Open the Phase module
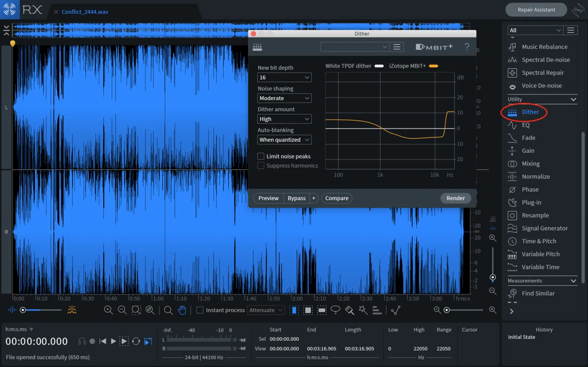Image resolution: width=588 pixels, height=367 pixels. pyautogui.click(x=523, y=189)
